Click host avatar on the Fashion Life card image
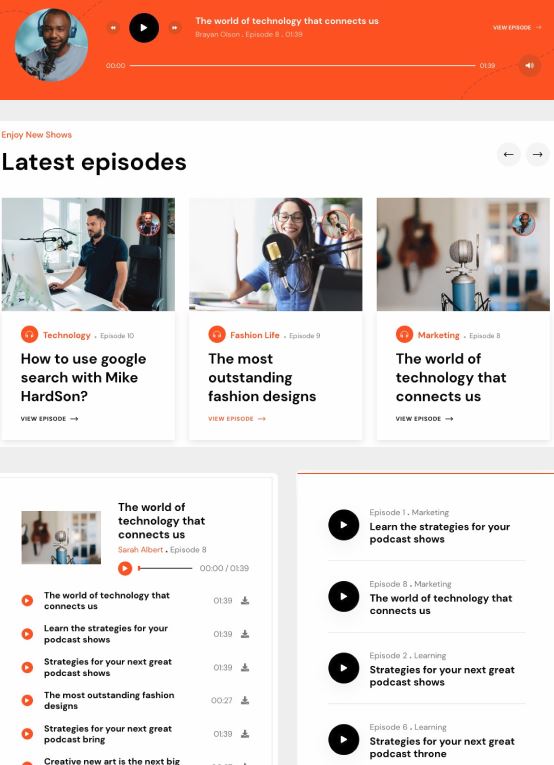Screen dimensions: 554x765 (x=336, y=223)
